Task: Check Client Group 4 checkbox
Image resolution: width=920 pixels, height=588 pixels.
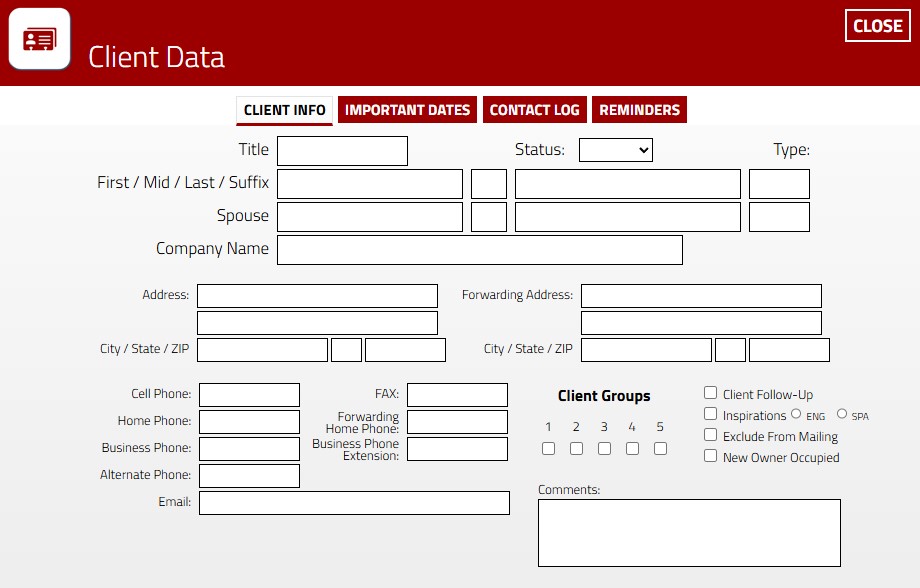Action: 632,448
